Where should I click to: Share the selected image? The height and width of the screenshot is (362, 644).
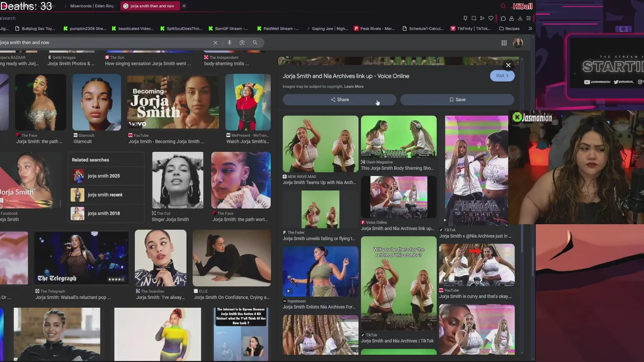click(x=340, y=100)
